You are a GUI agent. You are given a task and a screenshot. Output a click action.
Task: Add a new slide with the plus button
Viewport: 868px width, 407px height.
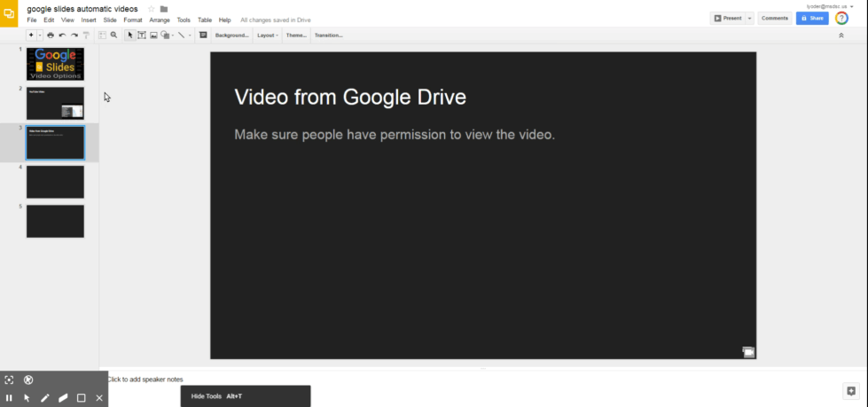coord(31,35)
